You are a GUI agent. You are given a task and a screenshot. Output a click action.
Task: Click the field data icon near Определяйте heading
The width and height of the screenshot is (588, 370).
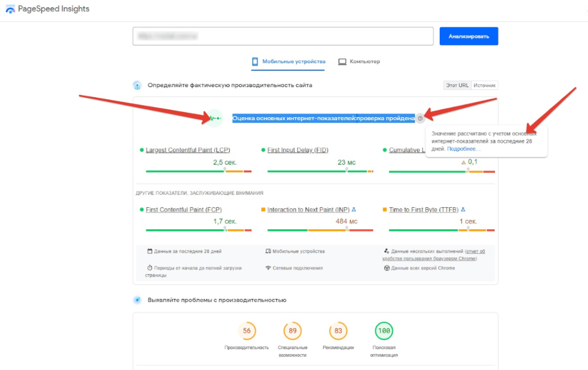(137, 85)
